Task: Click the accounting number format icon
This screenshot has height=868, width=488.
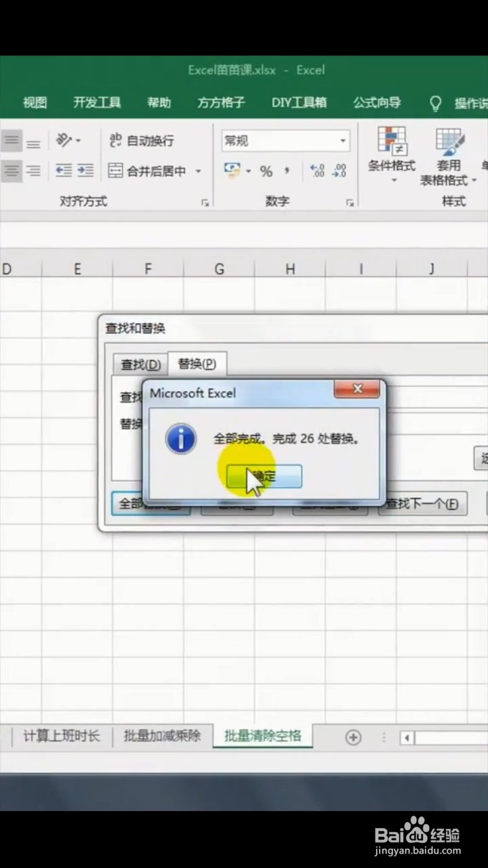Action: 232,170
